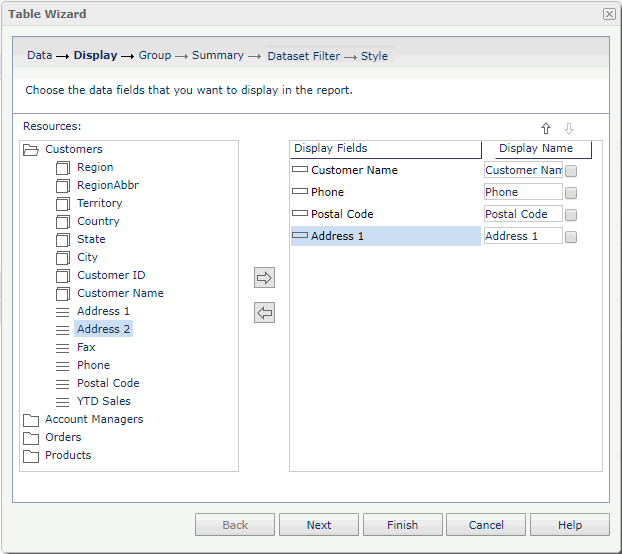
Task: Select Territory in the Resources tree
Action: click(x=100, y=203)
